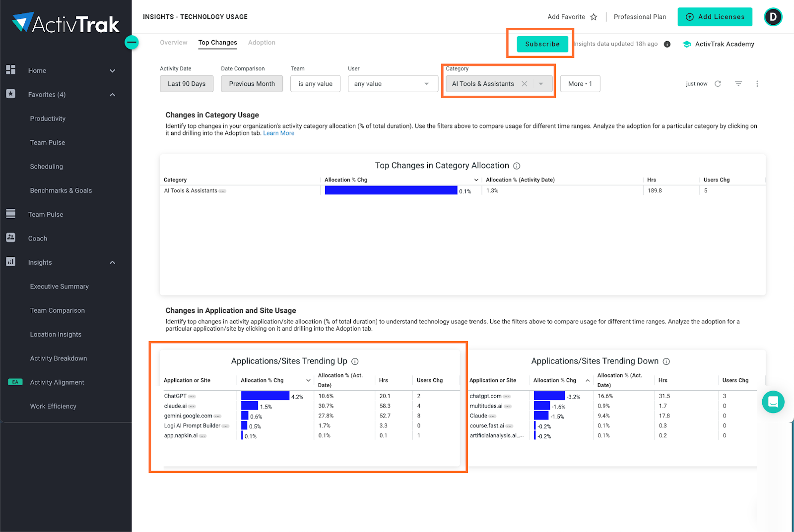The height and width of the screenshot is (532, 794).
Task: Click Professional Plan text
Action: tap(640, 17)
